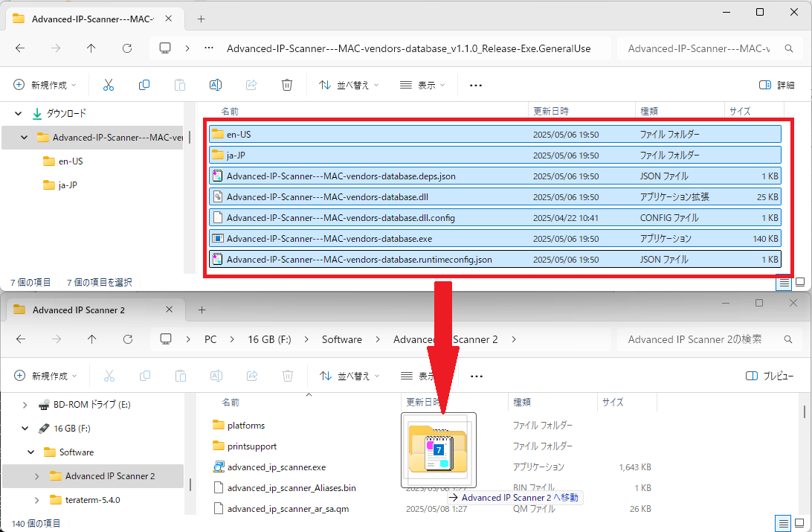Open 新規作成 menu in top window
This screenshot has width=812, height=532.
click(x=45, y=85)
